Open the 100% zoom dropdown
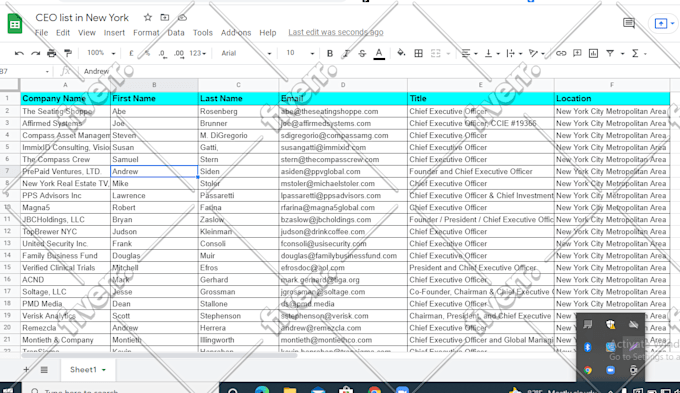Image resolution: width=680 pixels, height=393 pixels. (x=101, y=53)
